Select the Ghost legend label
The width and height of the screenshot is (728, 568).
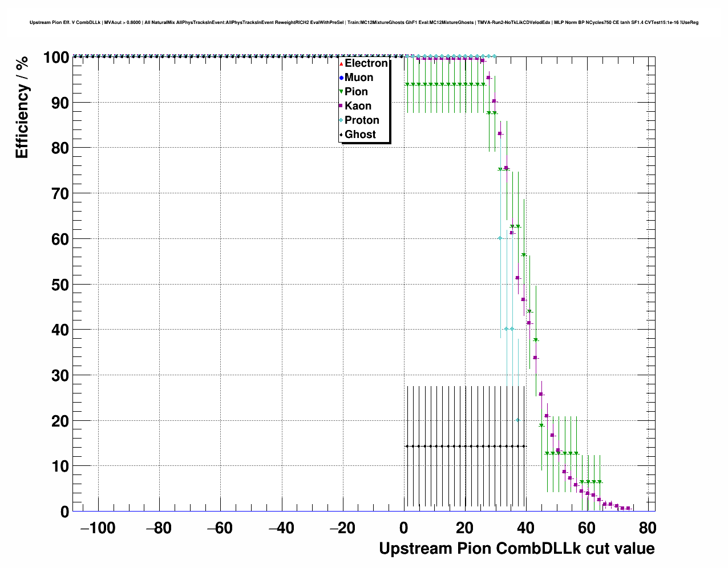(360, 135)
